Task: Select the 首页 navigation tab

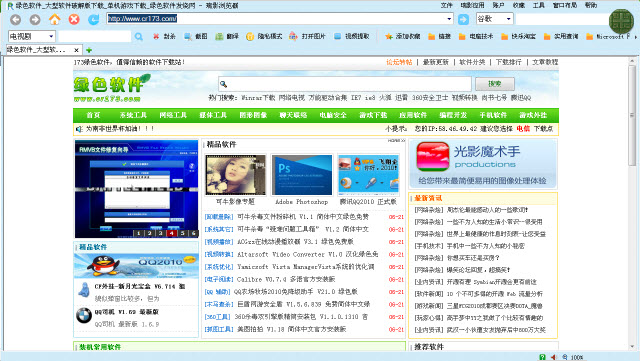Action: (93, 115)
